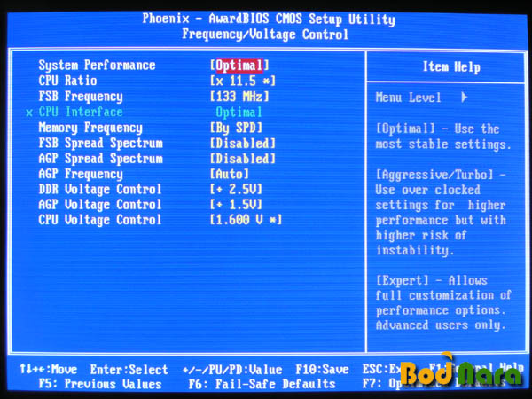The width and height of the screenshot is (532, 399).
Task: Select the DDR Voltage Control label
Action: 100,190
